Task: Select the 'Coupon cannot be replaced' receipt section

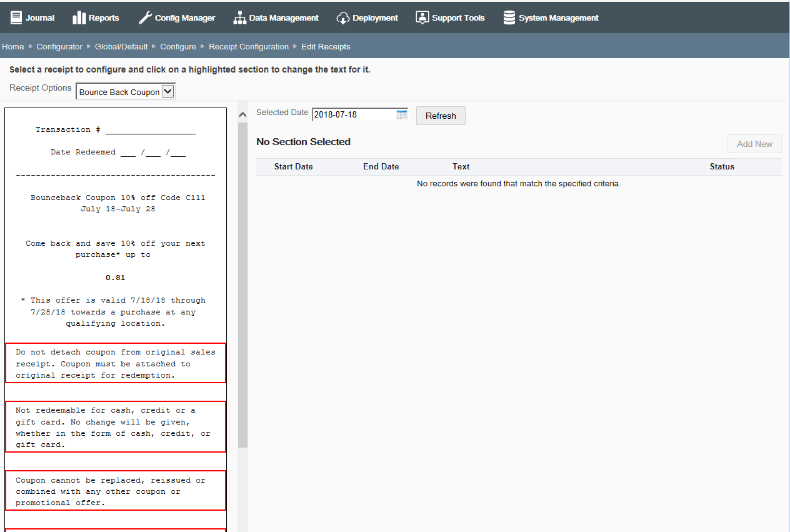Action: click(x=116, y=491)
